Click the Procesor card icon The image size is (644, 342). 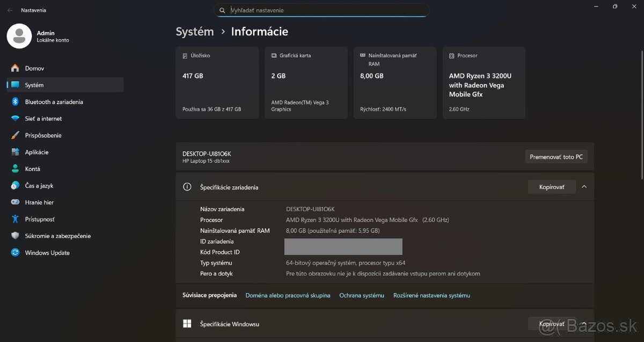tap(452, 55)
